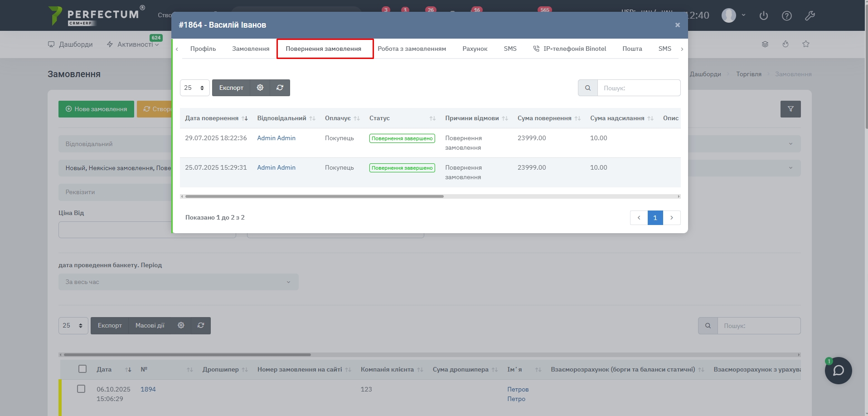Switch to the 'Робота з замовленням' tab
The height and width of the screenshot is (416, 868).
coord(412,49)
